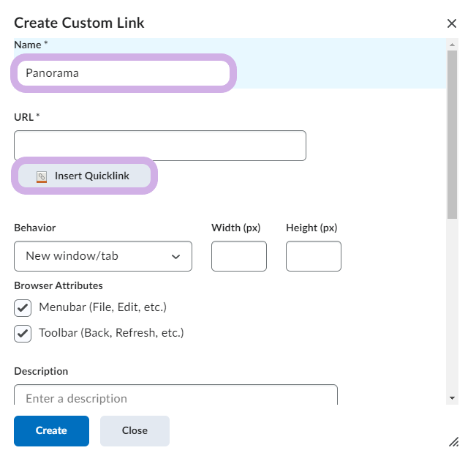Viewport: 476px width, 464px height.
Task: Click the gray Close button
Action: point(135,430)
